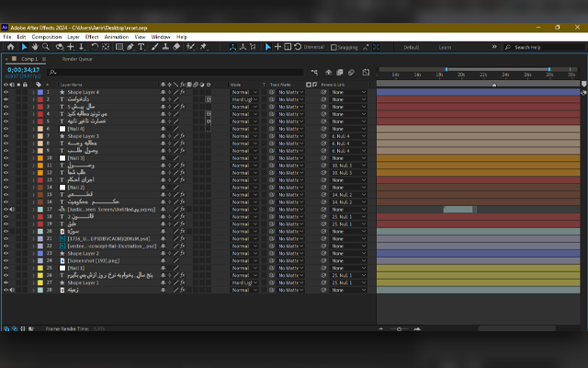588x368 pixels.
Task: Zoom in the timeline with the mountain icon
Action: [x=417, y=329]
